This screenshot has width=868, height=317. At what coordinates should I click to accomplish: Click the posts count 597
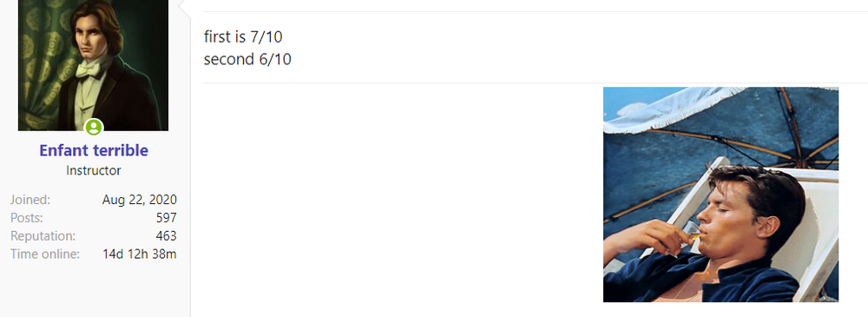pyautogui.click(x=166, y=218)
